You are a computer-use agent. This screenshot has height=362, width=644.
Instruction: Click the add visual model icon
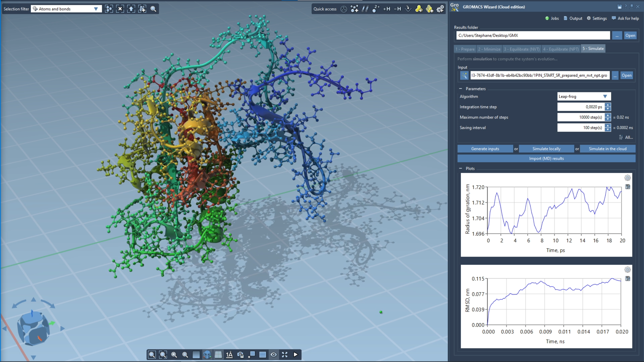pyautogui.click(x=419, y=9)
